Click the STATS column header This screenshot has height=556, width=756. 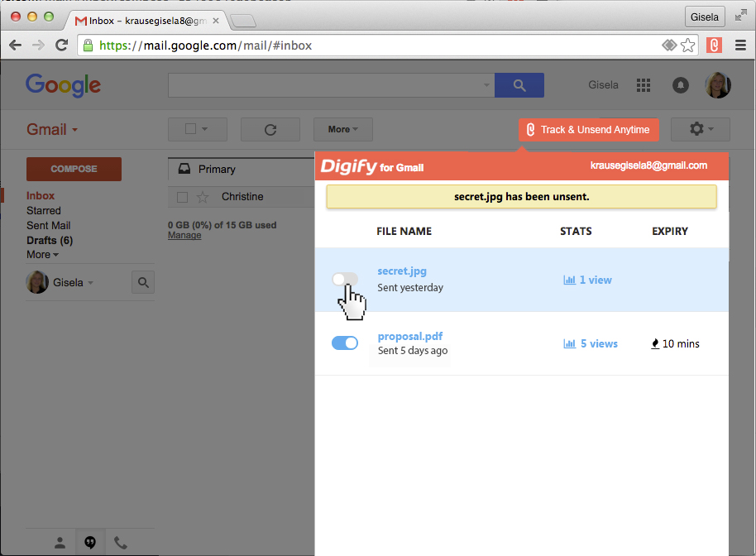click(576, 232)
